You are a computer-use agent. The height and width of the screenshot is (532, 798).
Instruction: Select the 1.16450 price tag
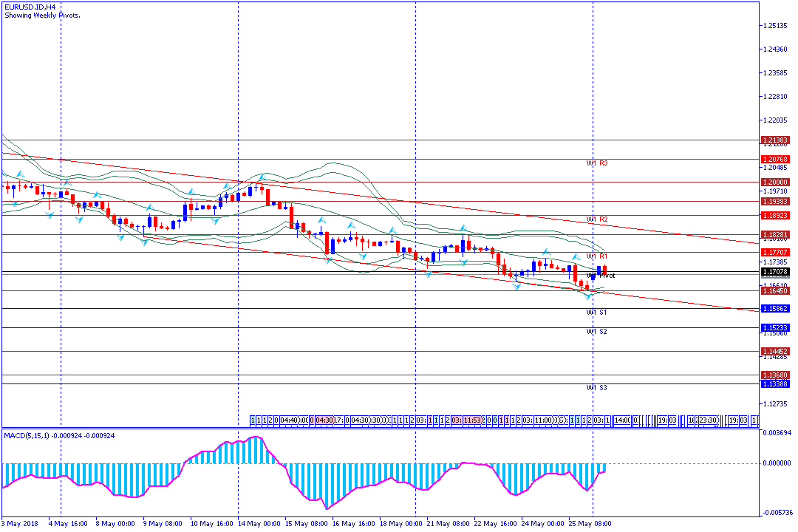pyautogui.click(x=775, y=290)
